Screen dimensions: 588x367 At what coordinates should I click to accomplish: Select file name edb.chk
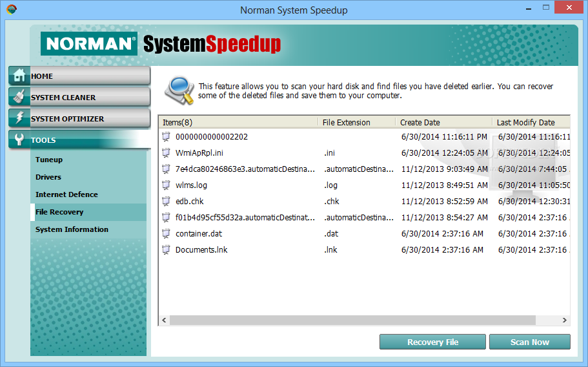coord(189,201)
